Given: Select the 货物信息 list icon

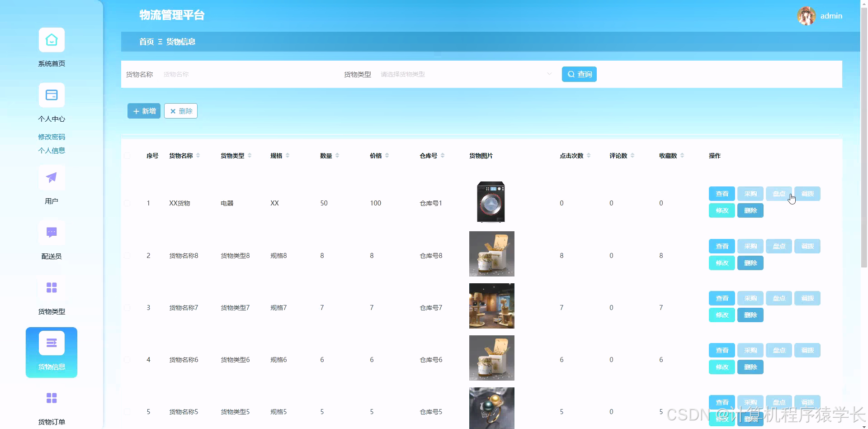Looking at the screenshot, I should 52,343.
